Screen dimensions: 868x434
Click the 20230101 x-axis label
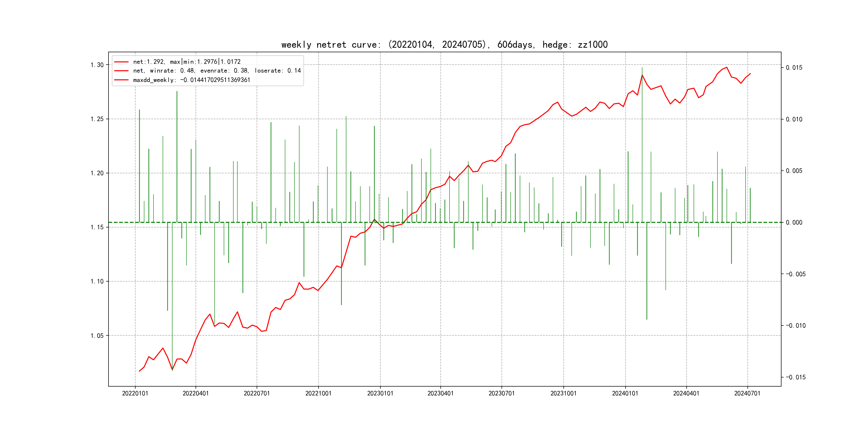coord(380,393)
